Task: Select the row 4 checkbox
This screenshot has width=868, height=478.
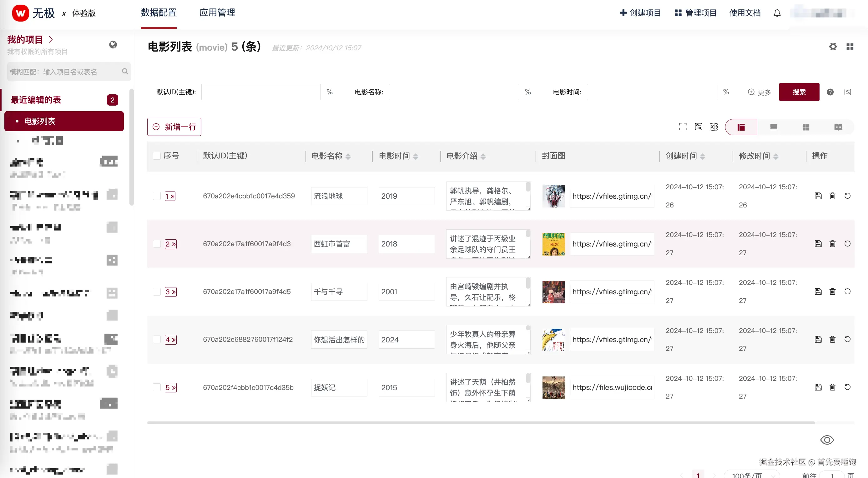Action: [x=157, y=339]
